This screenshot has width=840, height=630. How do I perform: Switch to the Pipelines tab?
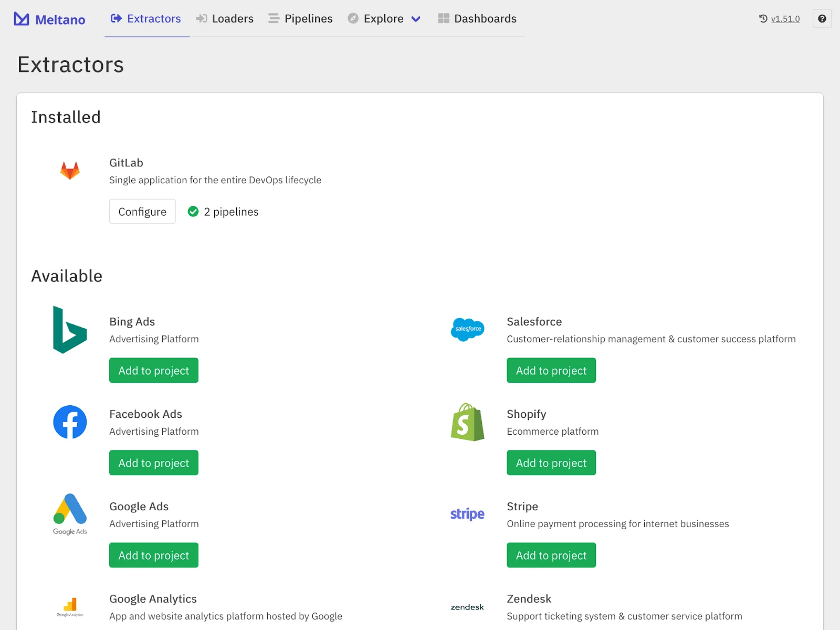coord(300,19)
